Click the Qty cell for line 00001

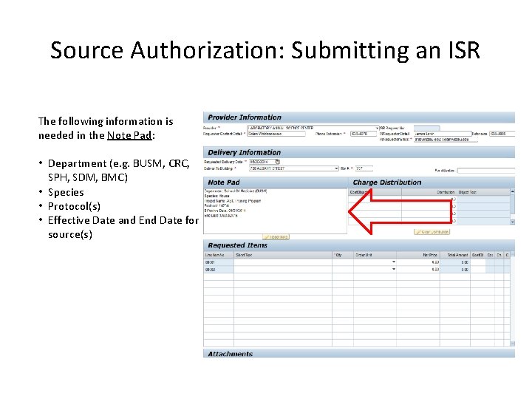343,262
